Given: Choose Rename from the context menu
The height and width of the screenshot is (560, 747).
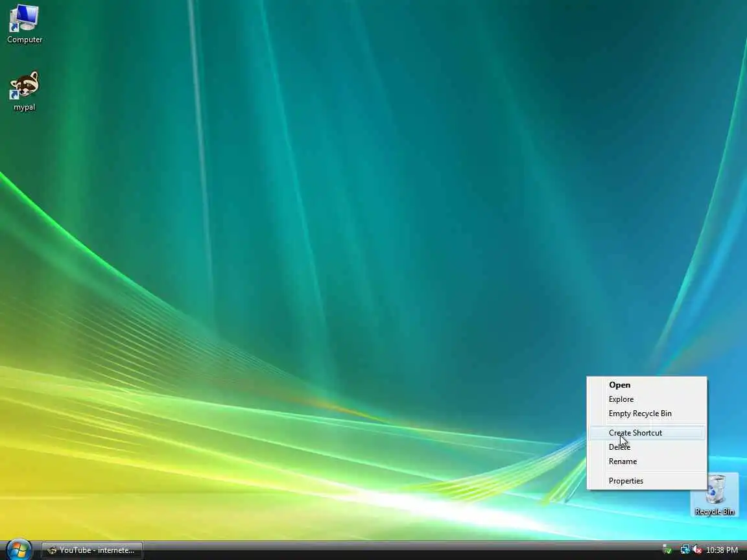Looking at the screenshot, I should 647,461.
